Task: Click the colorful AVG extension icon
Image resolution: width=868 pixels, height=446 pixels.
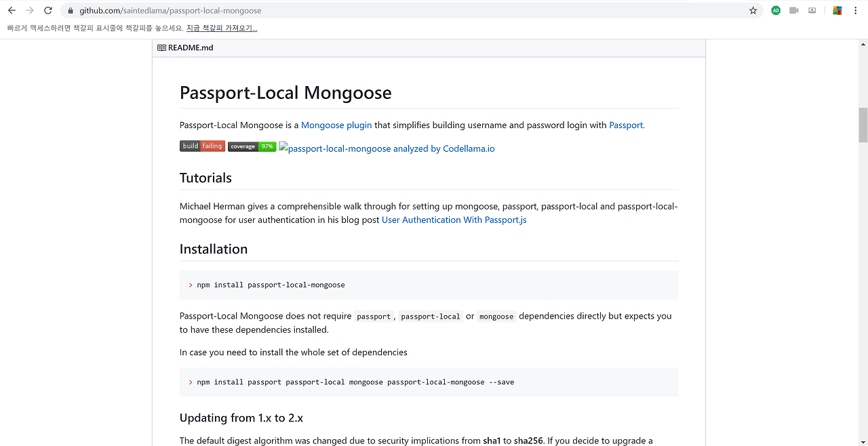Action: coord(837,10)
